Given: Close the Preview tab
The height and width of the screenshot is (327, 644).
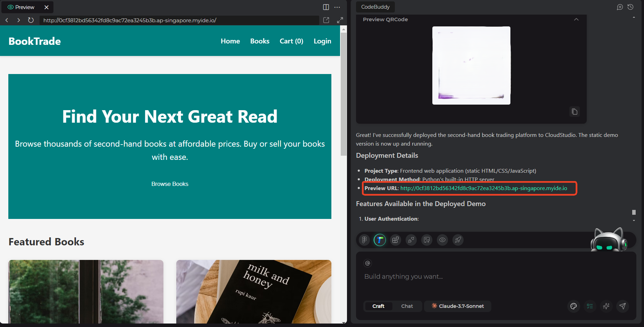Looking at the screenshot, I should point(46,7).
